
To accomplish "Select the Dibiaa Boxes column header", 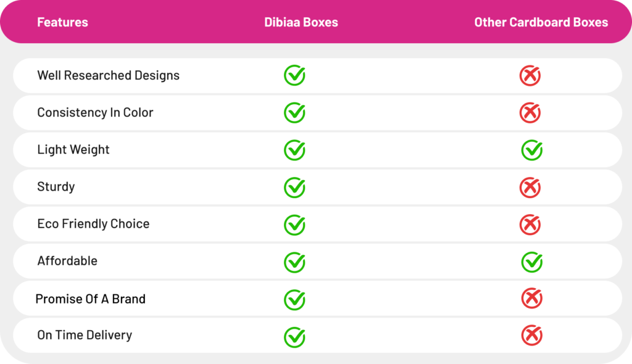I will point(301,22).
